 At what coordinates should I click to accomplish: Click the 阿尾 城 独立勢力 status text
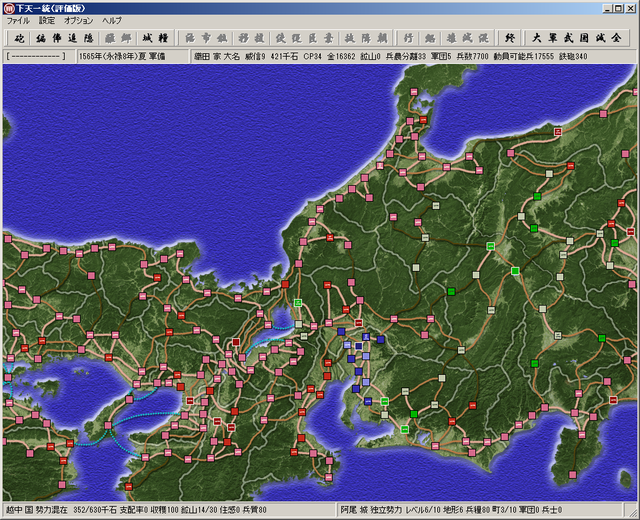click(x=371, y=510)
